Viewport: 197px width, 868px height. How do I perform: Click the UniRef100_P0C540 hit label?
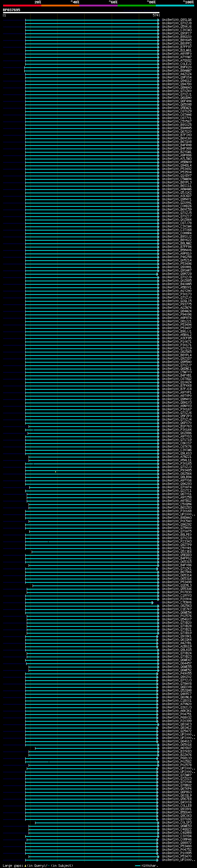coord(177,521)
